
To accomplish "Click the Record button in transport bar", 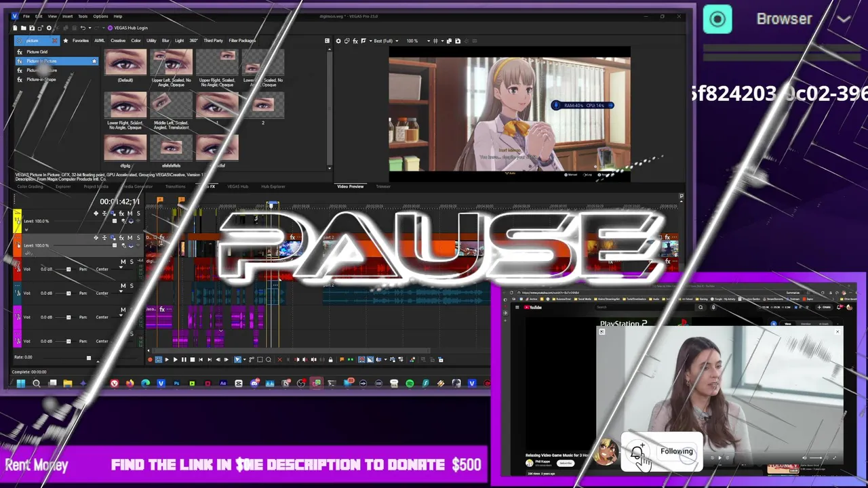I will click(x=150, y=359).
